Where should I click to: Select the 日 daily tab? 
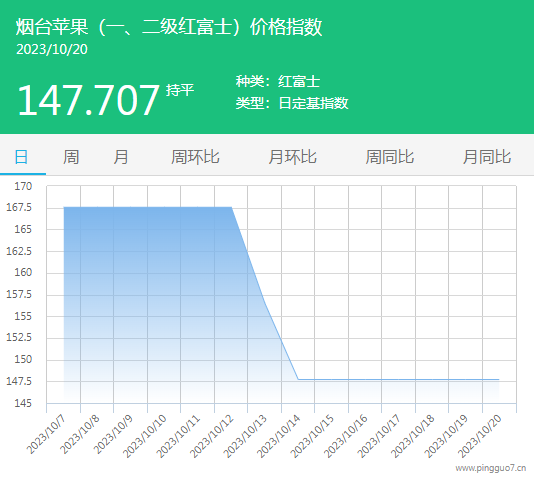[x=21, y=157]
